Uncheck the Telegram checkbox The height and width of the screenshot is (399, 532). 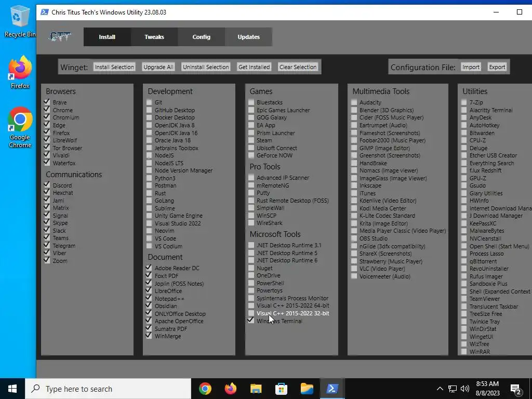[x=47, y=245]
